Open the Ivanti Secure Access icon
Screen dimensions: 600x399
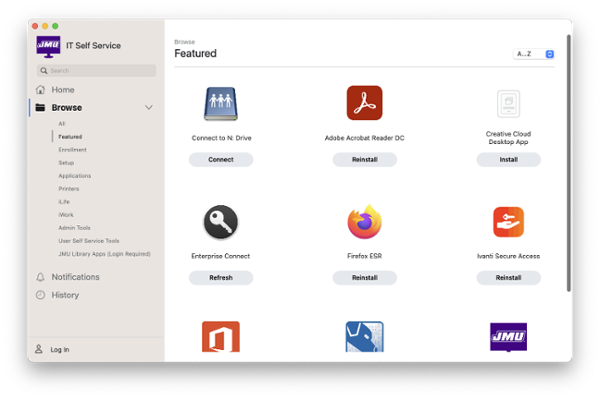tap(508, 222)
